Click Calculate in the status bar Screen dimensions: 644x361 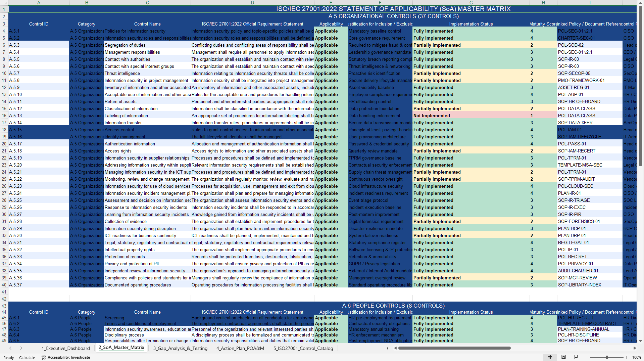coord(27,358)
